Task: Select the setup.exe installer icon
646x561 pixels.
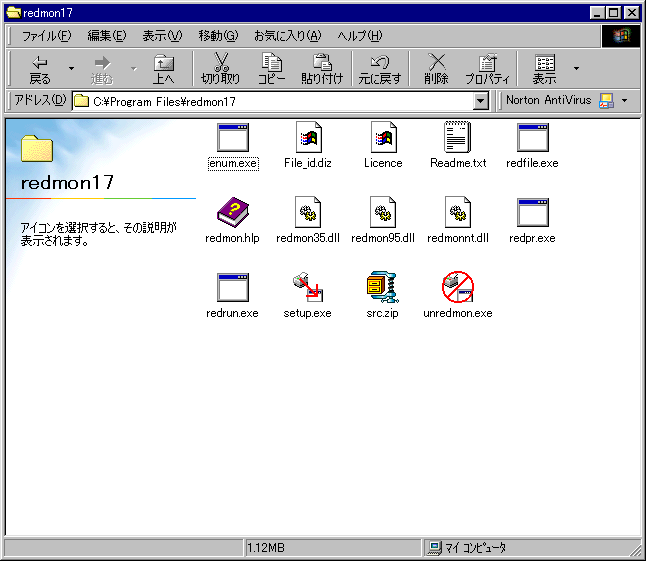Action: [x=308, y=287]
